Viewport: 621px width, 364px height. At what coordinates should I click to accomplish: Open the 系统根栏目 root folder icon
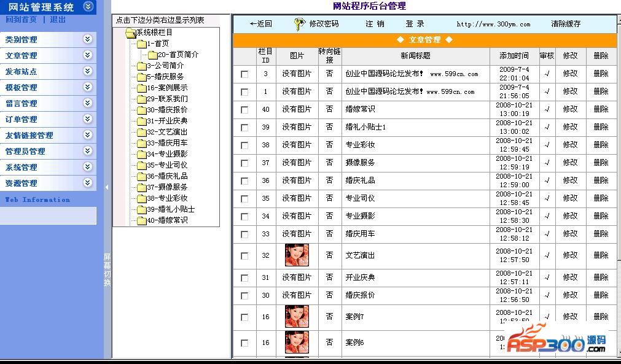[131, 33]
